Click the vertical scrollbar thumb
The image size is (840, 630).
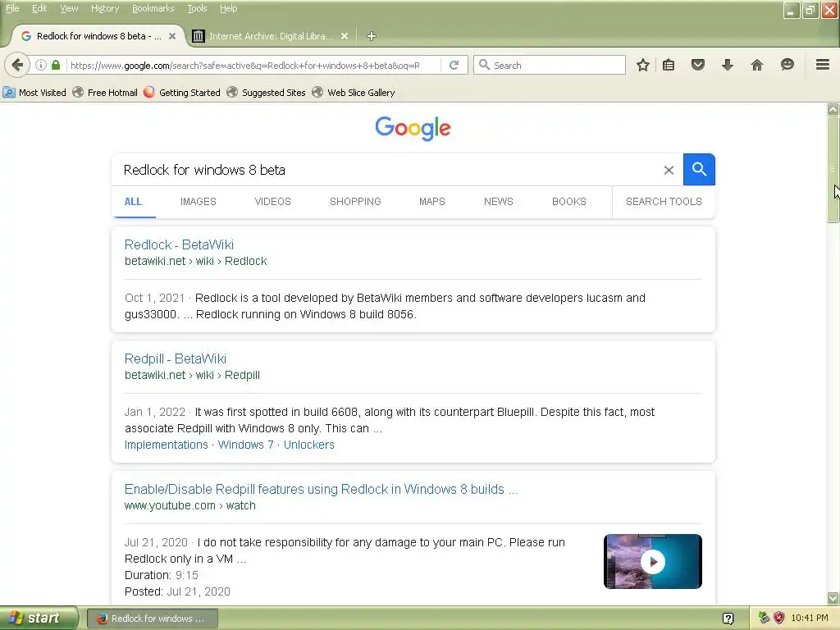833,169
